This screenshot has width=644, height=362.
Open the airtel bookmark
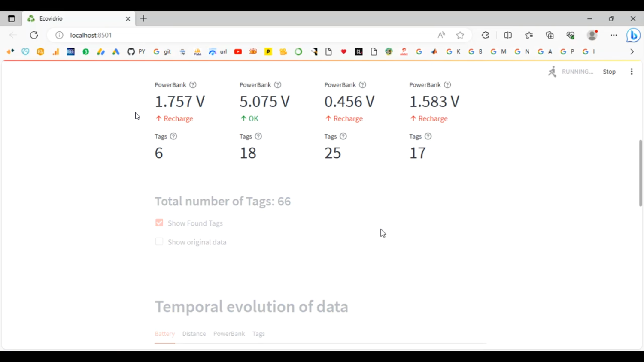(x=404, y=52)
